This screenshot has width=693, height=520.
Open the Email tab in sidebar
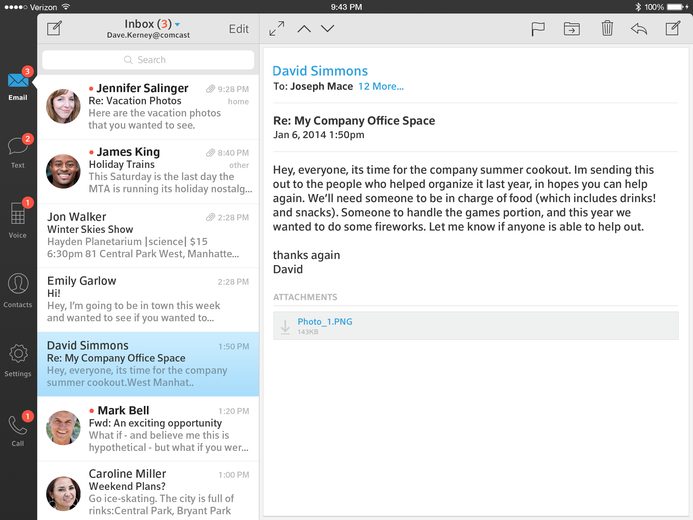coord(18,84)
